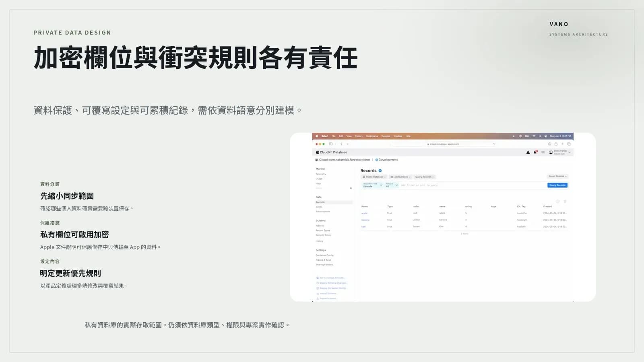The image size is (644, 362).
Task: Open the Emily Parker account dropdown
Action: point(560,152)
